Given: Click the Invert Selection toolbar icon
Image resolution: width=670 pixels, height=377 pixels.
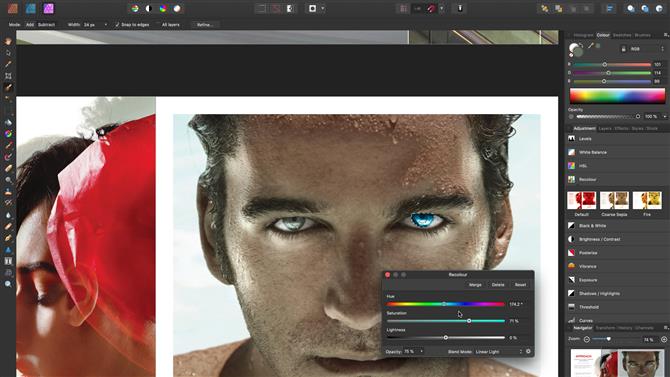Looking at the screenshot, I should (290, 9).
